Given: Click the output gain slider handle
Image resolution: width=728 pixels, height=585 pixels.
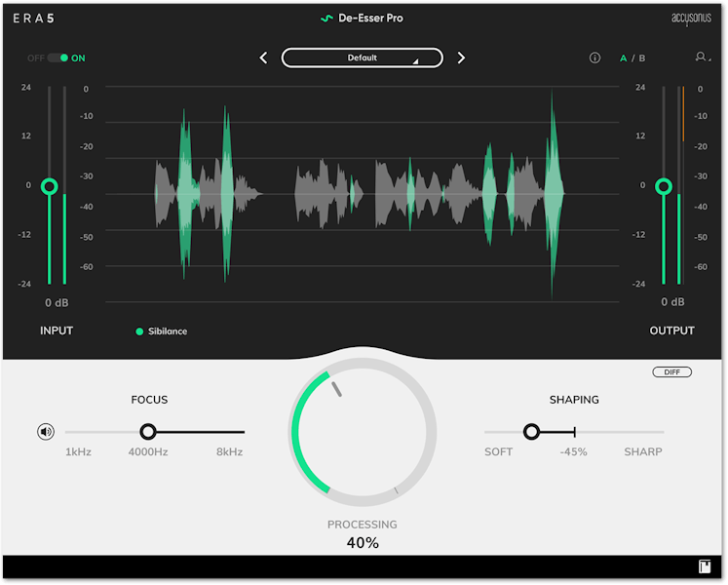Looking at the screenshot, I should 664,187.
